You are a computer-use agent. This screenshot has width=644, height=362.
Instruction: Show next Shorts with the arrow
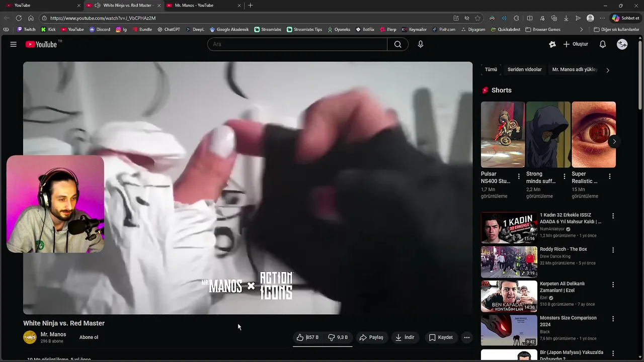(614, 141)
